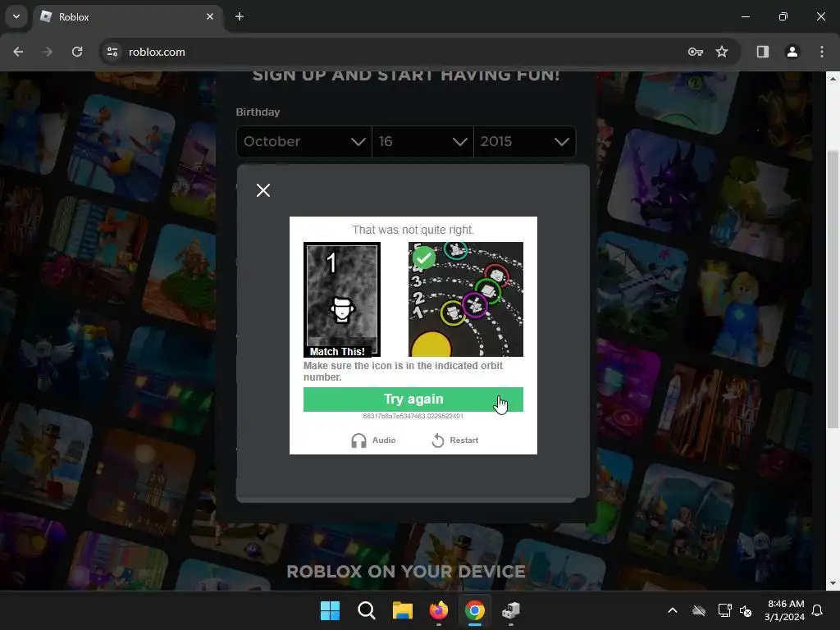Open a new browser tab
The width and height of the screenshot is (840, 630).
point(240,16)
